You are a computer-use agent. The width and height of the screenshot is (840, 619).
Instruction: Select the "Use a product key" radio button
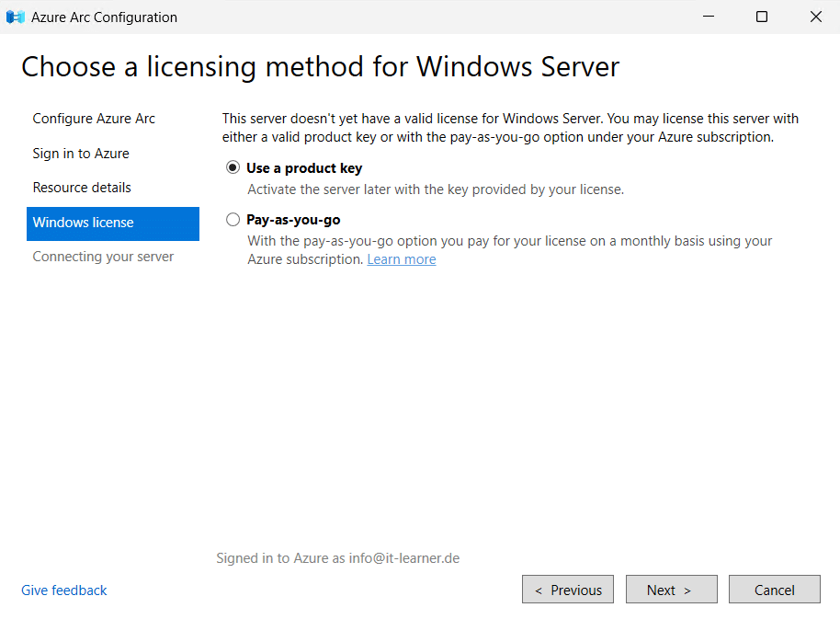click(233, 167)
